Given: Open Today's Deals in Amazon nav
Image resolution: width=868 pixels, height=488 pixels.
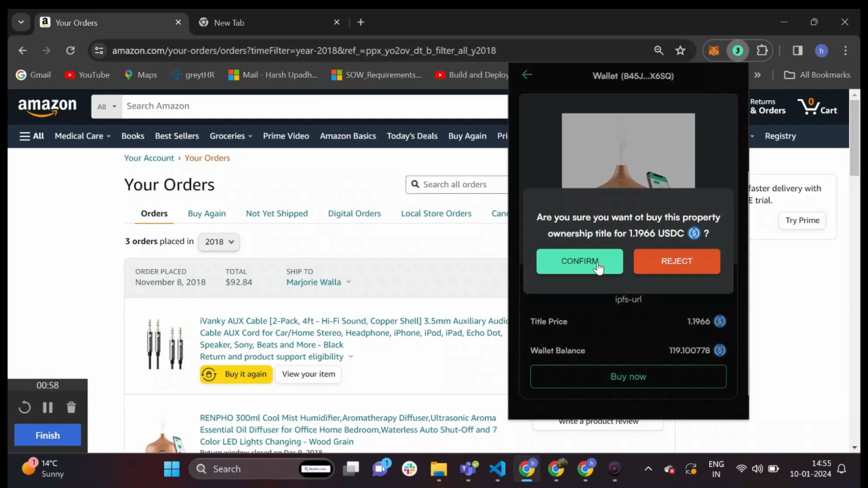Looking at the screenshot, I should 412,136.
